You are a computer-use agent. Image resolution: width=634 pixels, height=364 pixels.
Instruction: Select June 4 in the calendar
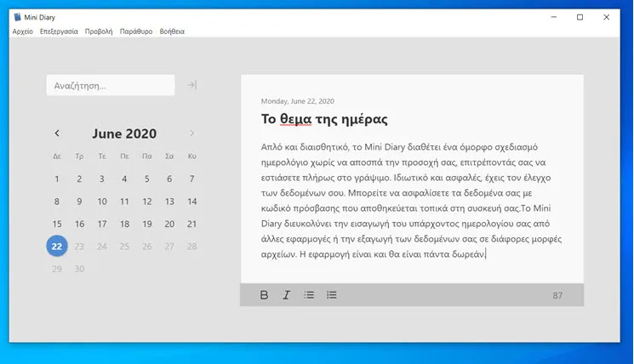pyautogui.click(x=124, y=179)
